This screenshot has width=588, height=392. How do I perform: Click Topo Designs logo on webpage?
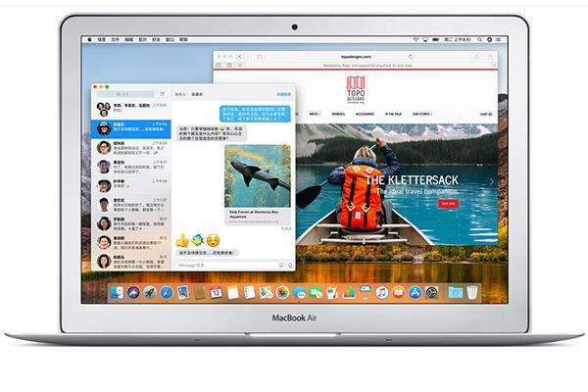356,89
